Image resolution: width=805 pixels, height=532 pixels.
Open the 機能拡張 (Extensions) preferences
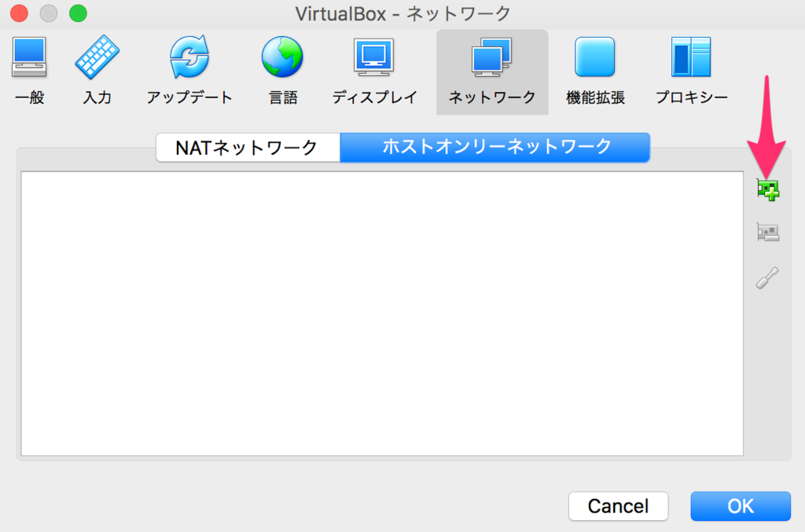tap(595, 71)
